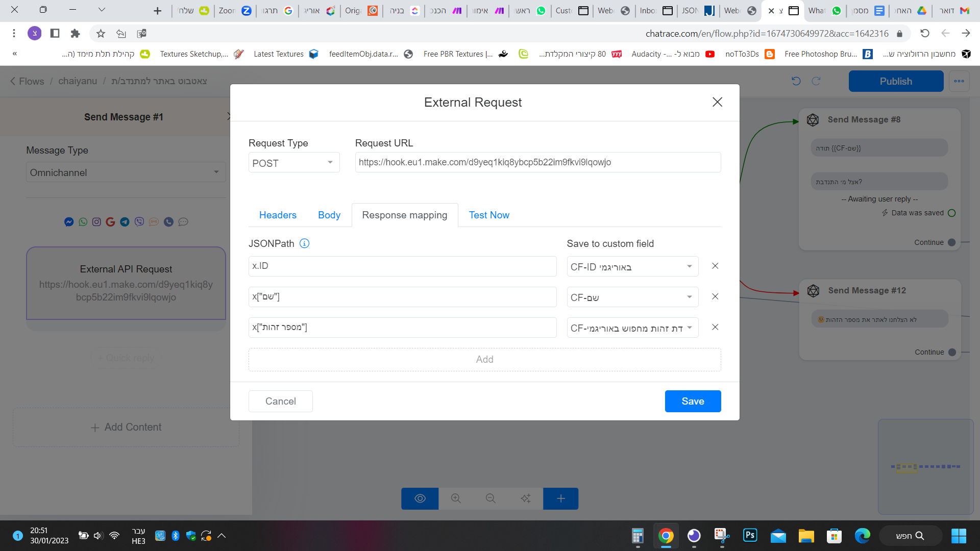Open the Test Now tab

[x=489, y=215]
